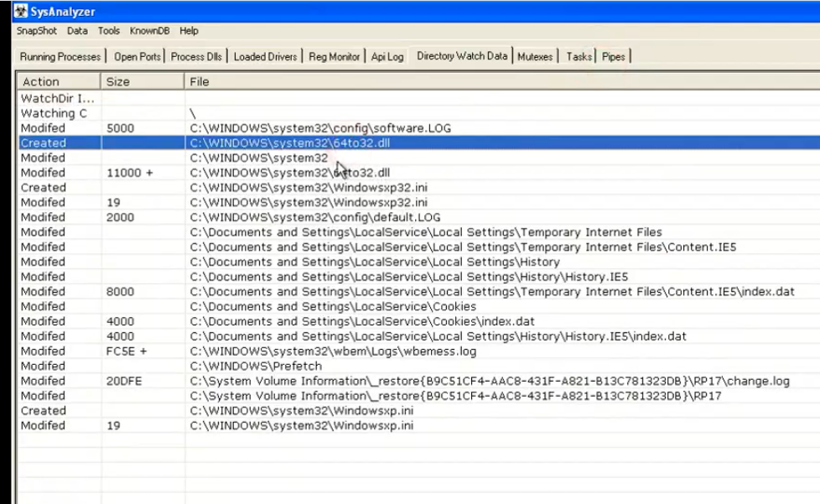Sort by the Size column header

pyautogui.click(x=143, y=81)
